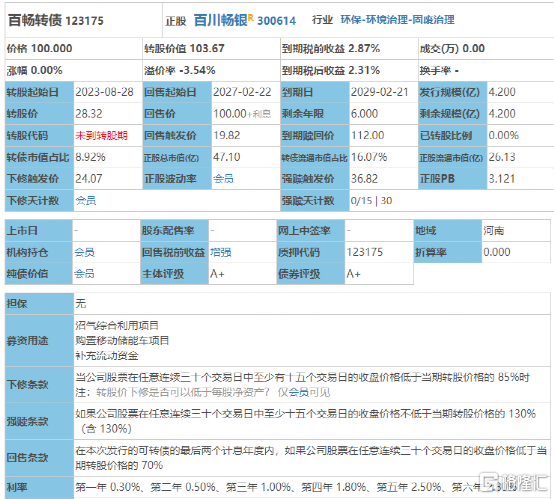Click 会员 link next to 下修天计数
The width and height of the screenshot is (554, 499).
point(86,201)
